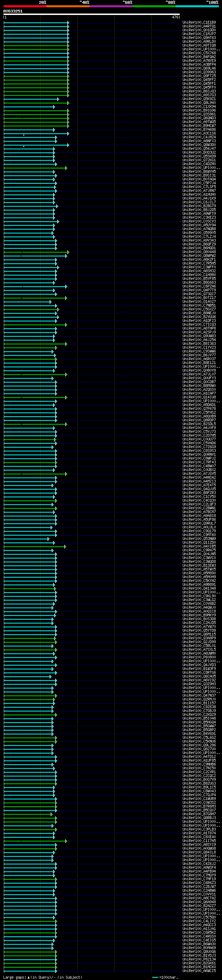The width and height of the screenshot is (222, 980).
Task: Select the UniRef100_Q39963 label
Action: point(199,72)
